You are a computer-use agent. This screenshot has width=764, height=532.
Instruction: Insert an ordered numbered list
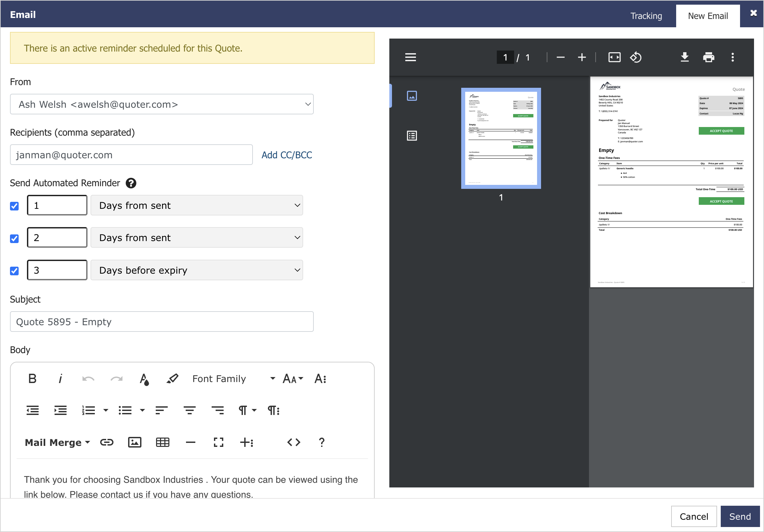coord(89,410)
